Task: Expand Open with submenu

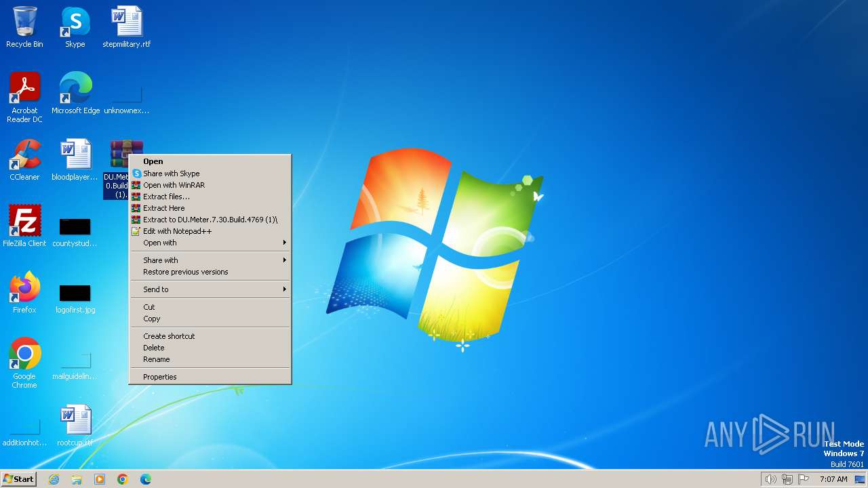Action: (210, 243)
